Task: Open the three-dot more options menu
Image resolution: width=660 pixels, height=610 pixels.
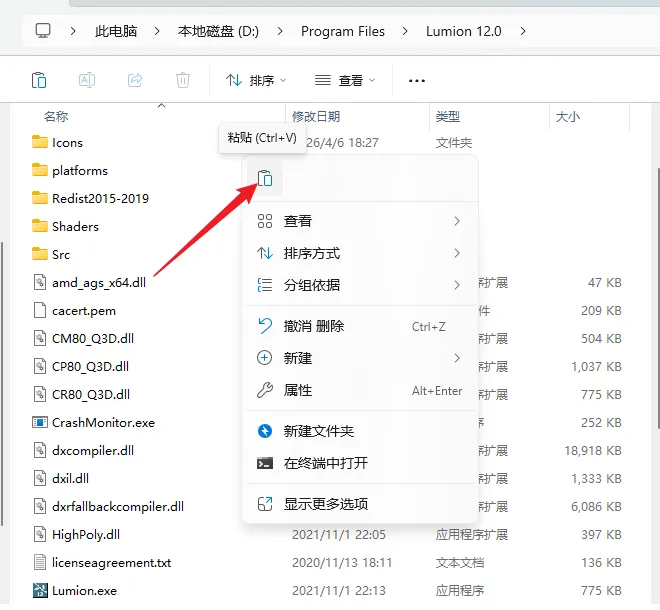Action: point(417,80)
